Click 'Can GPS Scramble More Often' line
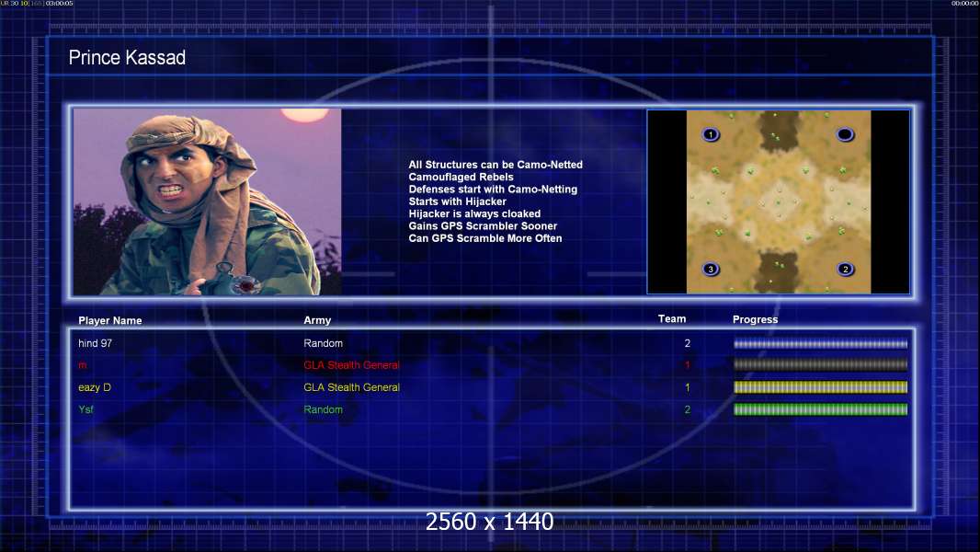The image size is (980, 552). (485, 238)
